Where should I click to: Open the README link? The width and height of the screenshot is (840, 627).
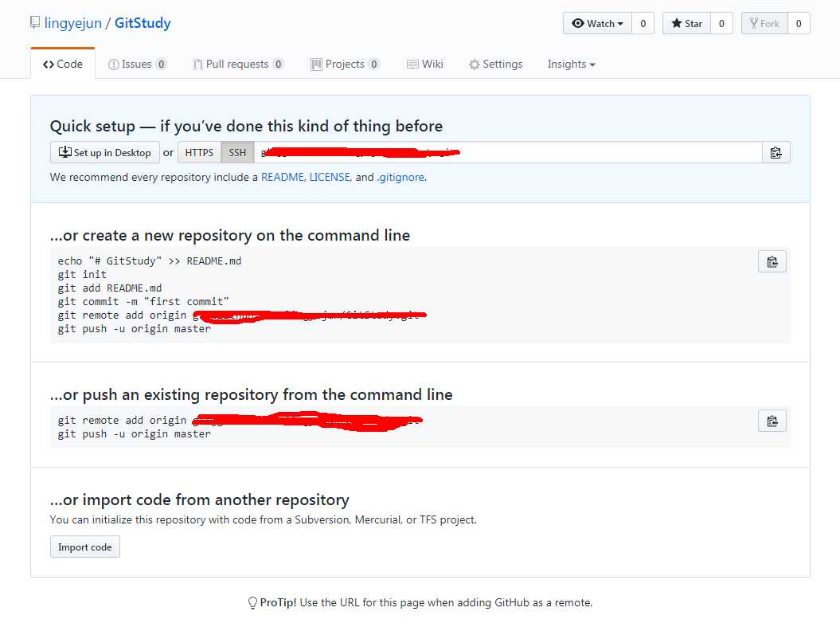click(x=283, y=178)
